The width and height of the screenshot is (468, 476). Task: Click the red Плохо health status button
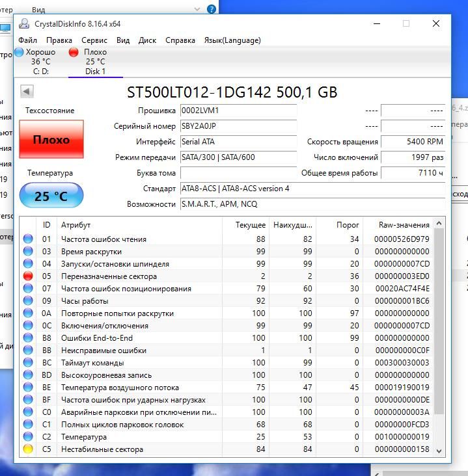point(51,139)
